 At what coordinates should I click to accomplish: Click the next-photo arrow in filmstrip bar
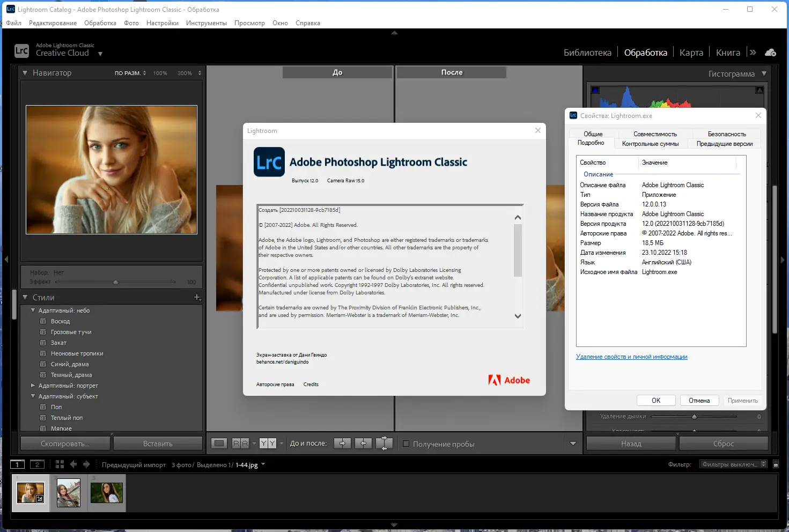click(x=87, y=464)
